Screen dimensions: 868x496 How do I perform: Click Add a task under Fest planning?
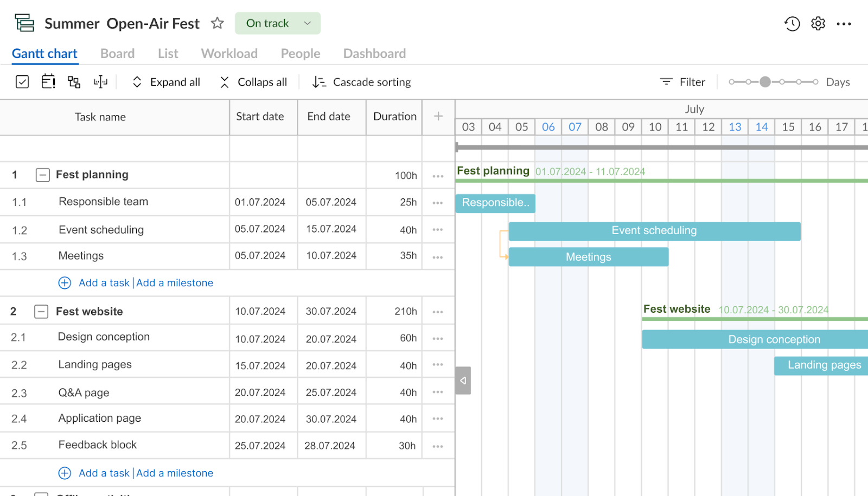[104, 283]
